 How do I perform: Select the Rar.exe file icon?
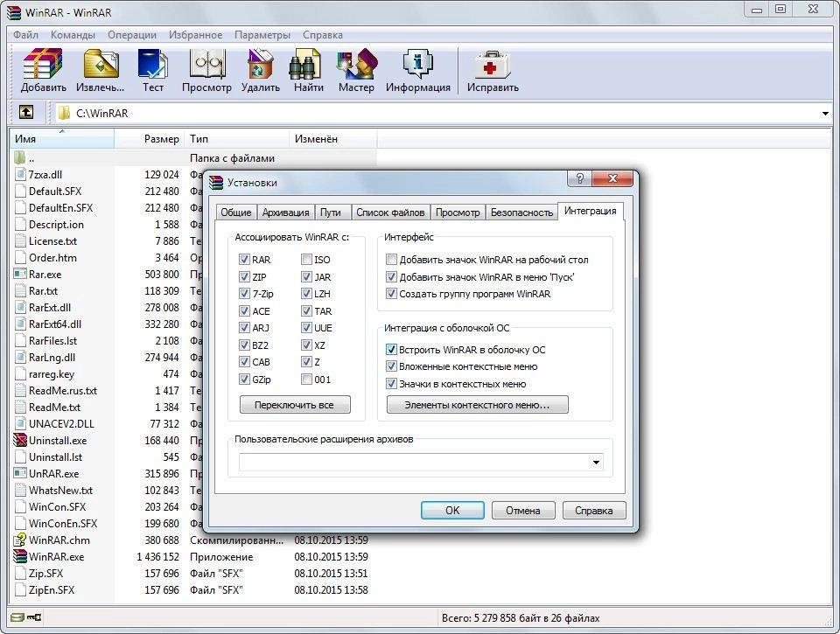tap(20, 275)
